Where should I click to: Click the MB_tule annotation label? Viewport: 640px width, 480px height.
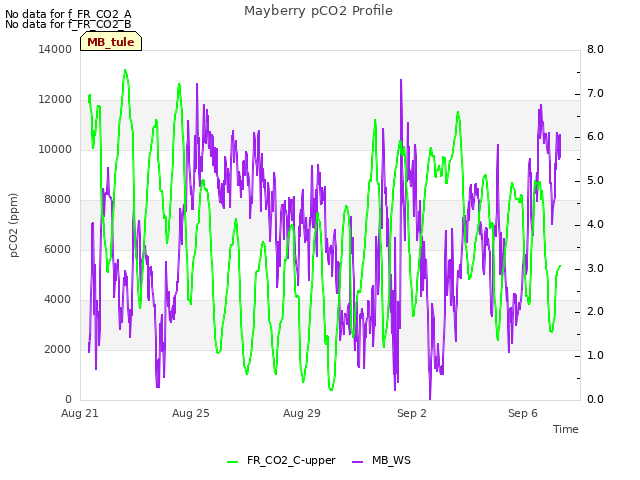(x=111, y=42)
